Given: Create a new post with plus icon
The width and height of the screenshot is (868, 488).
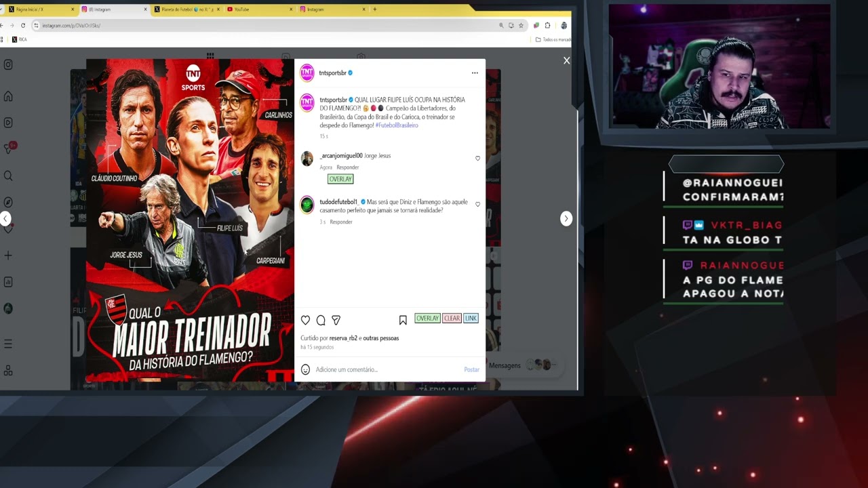Looking at the screenshot, I should 8,256.
